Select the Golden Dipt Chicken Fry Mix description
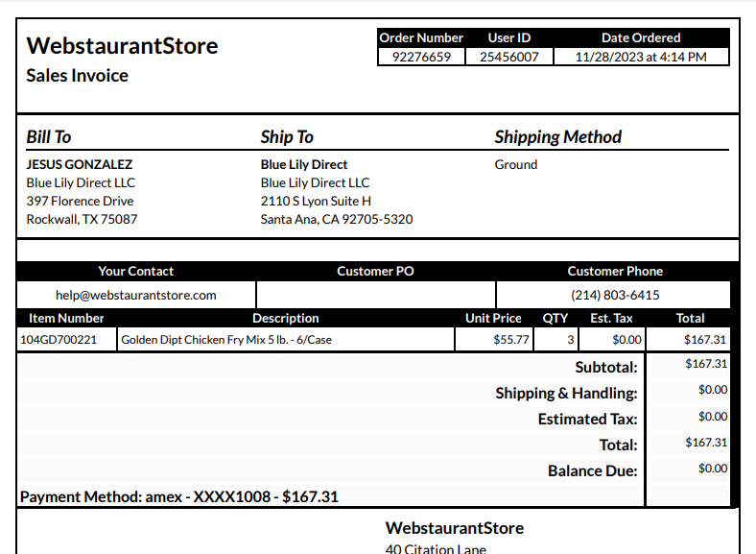Viewport: 756px width, 554px height. tap(226, 340)
